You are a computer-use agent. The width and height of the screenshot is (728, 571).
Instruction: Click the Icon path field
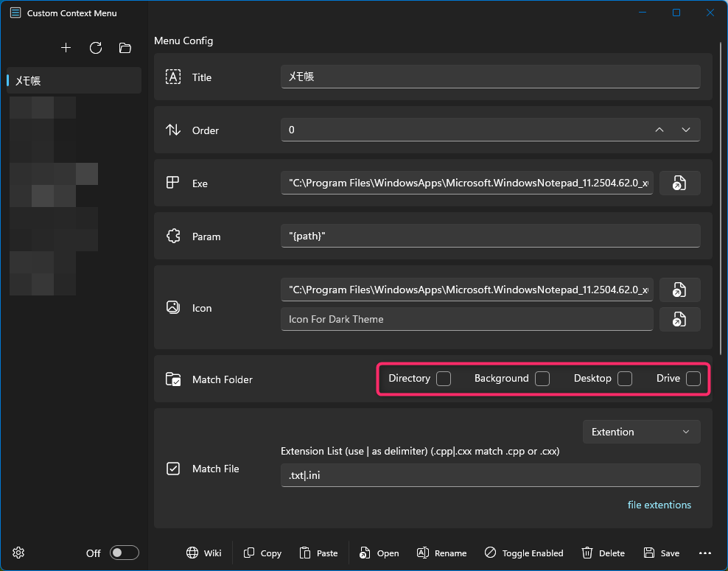click(466, 290)
